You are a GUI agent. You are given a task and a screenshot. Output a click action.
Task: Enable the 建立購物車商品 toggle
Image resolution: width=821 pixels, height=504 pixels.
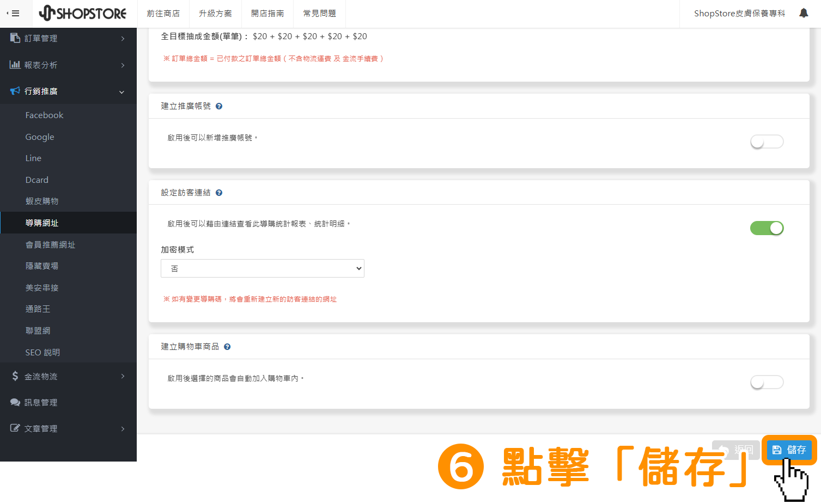click(767, 382)
